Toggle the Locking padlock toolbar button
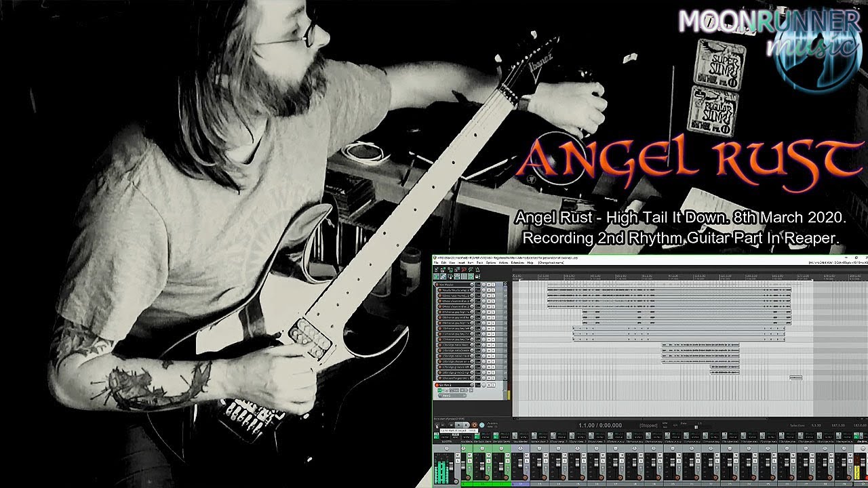 tap(477, 277)
